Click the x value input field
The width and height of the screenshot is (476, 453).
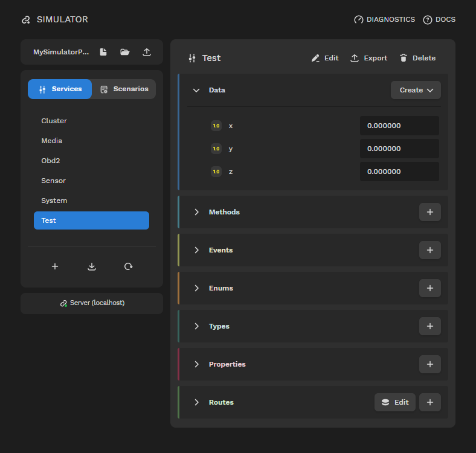coord(399,126)
